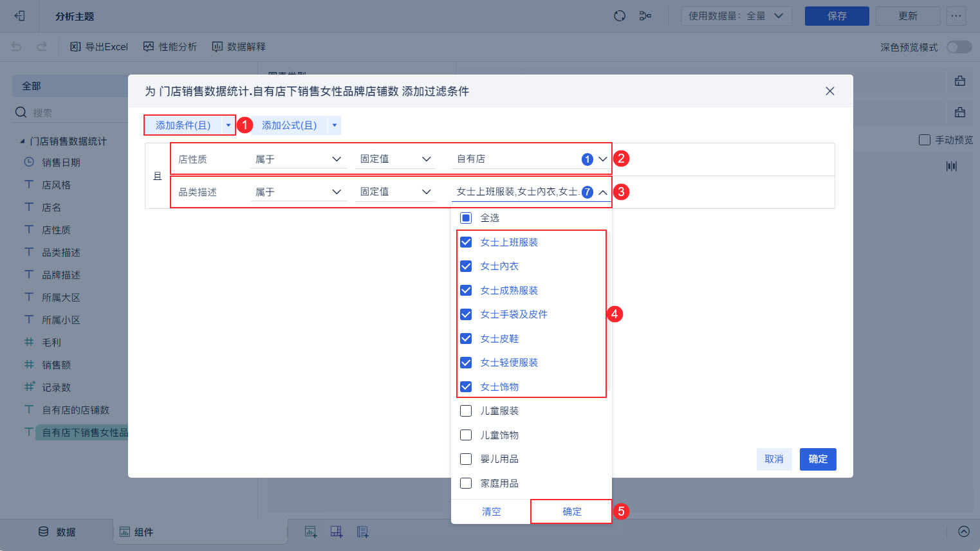Image resolution: width=980 pixels, height=551 pixels.
Task: Click 导出Excel in the toolbar
Action: pos(99,46)
